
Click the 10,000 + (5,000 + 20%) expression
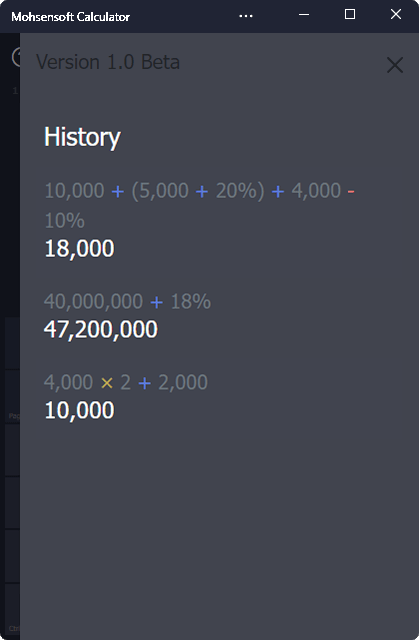point(154,191)
